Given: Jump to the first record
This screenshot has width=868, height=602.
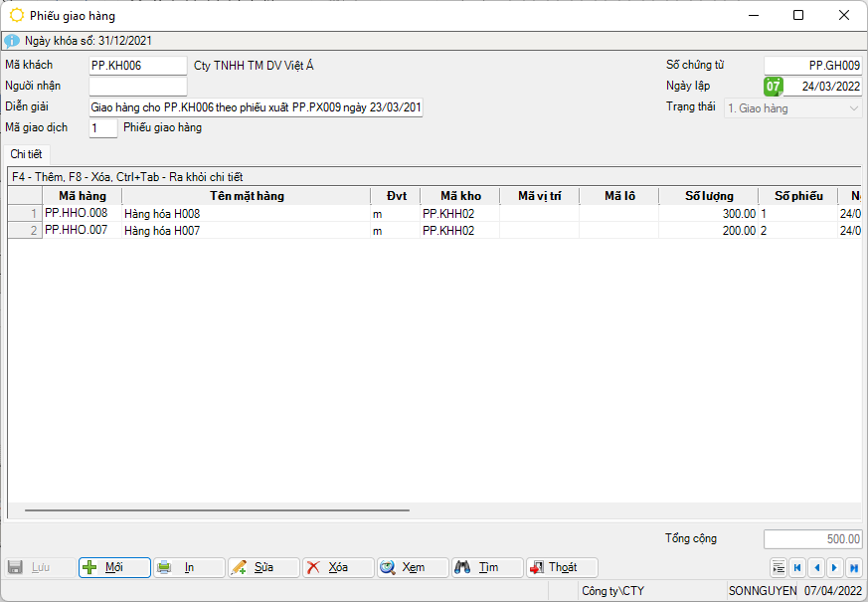Looking at the screenshot, I should click(x=797, y=567).
